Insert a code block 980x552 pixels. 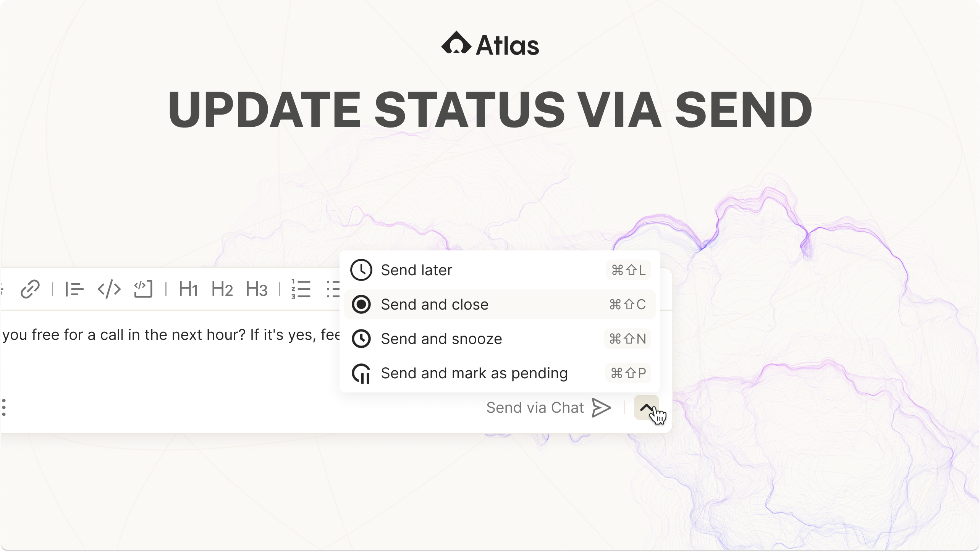pyautogui.click(x=143, y=289)
